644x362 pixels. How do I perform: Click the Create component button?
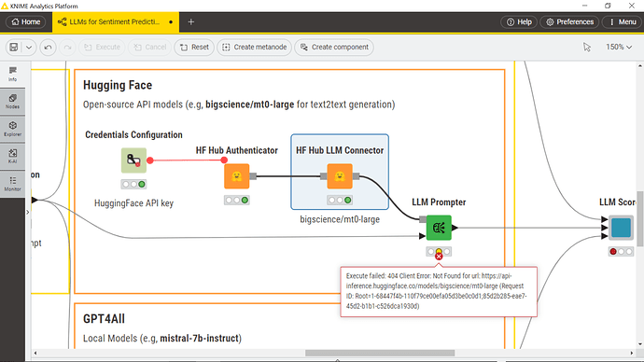pos(334,48)
